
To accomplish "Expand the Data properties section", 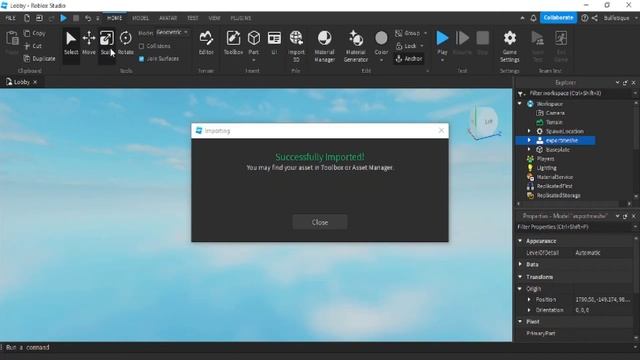I will click(520, 264).
